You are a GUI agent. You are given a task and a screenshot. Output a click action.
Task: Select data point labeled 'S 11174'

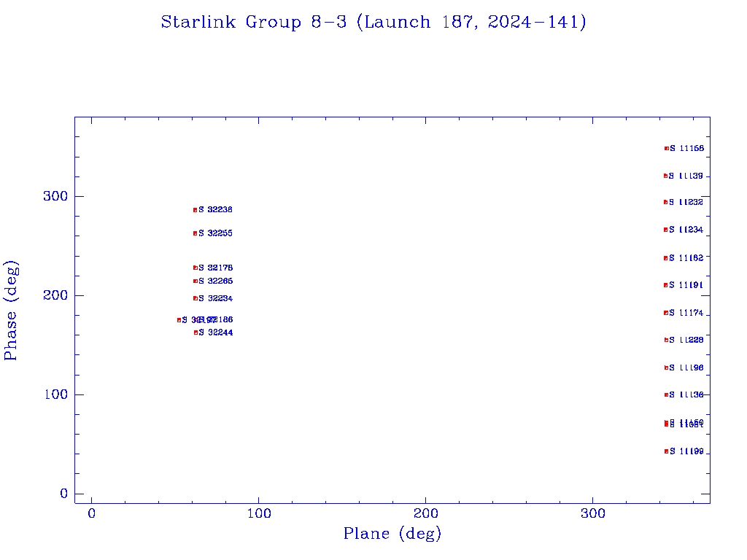pyautogui.click(x=666, y=314)
